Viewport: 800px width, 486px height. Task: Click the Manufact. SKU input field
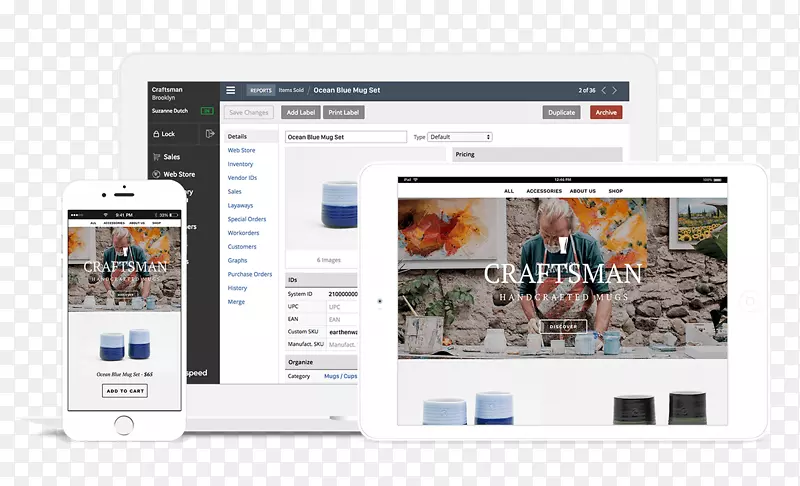pyautogui.click(x=342, y=345)
